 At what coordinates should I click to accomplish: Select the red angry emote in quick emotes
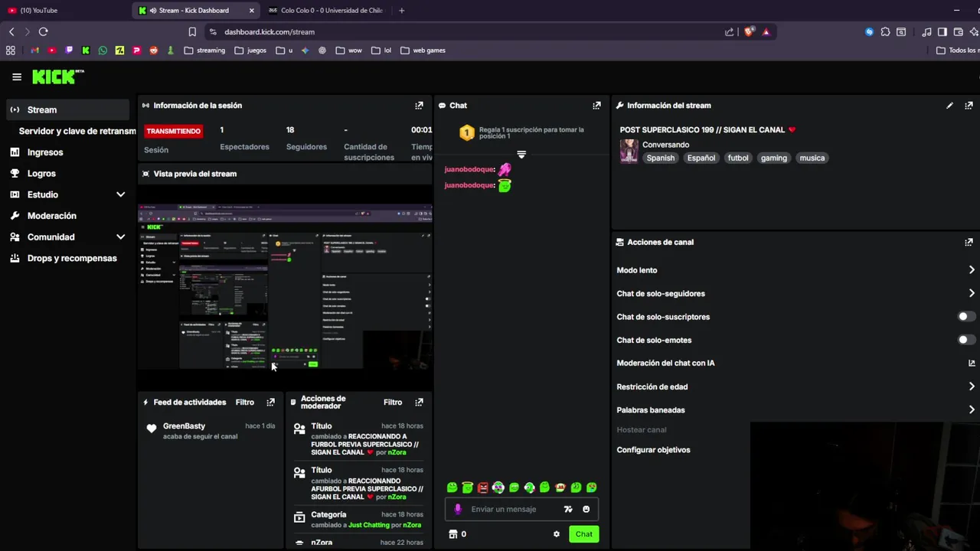click(483, 487)
